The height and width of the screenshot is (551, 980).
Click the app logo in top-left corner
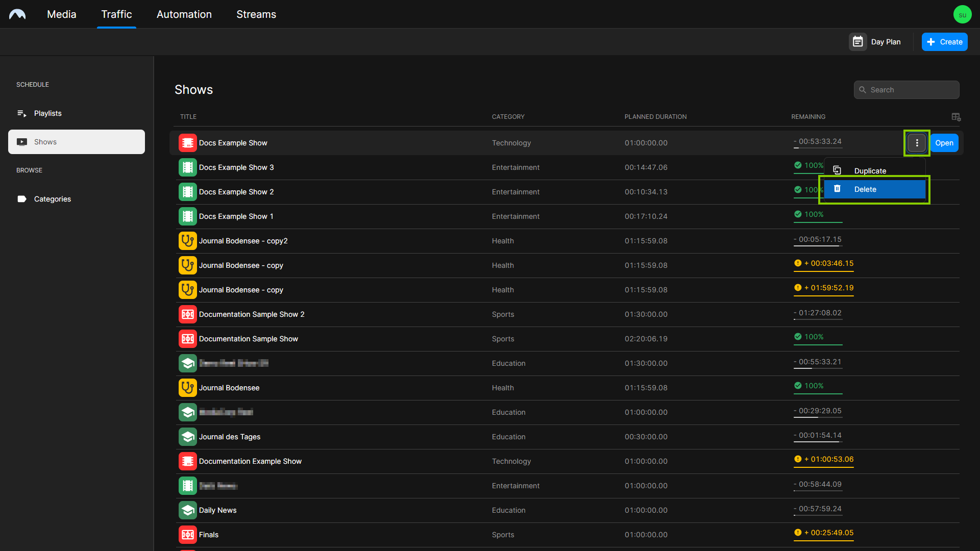click(17, 14)
